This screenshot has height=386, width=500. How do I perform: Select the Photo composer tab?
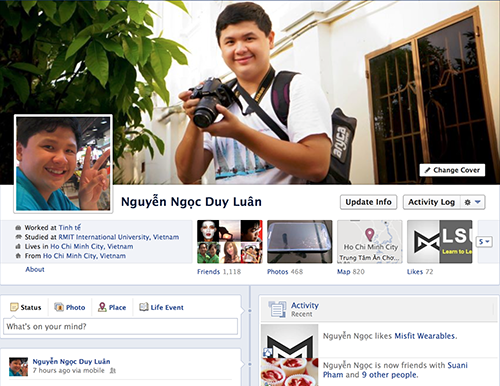coord(70,307)
